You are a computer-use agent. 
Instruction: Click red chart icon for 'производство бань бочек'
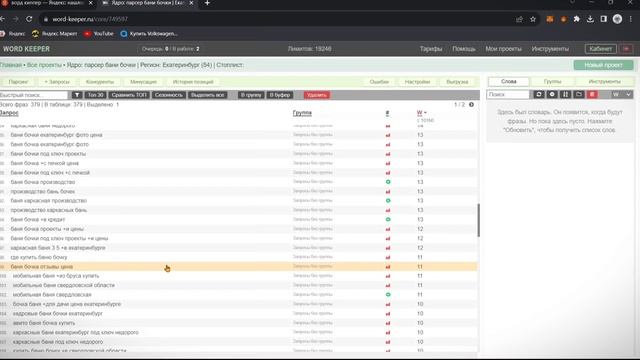pyautogui.click(x=388, y=191)
